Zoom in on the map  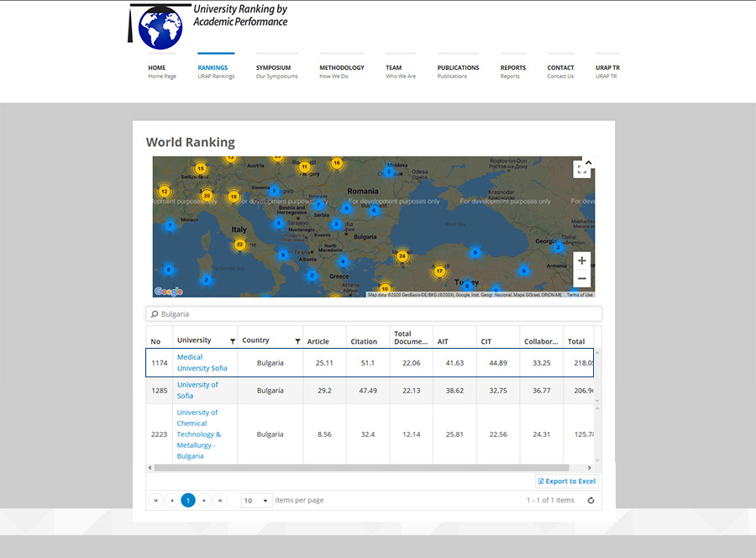pos(582,261)
